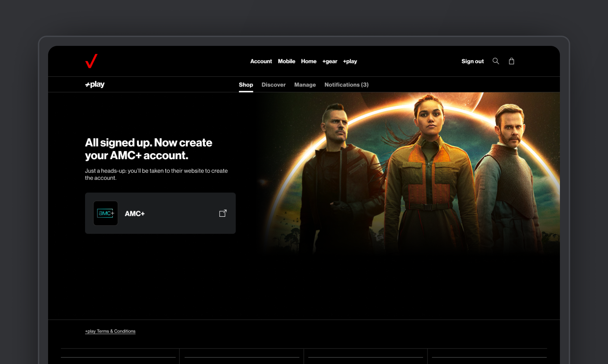Viewport: 608px width, 364px height.
Task: Open the Home menu item
Action: pos(309,61)
